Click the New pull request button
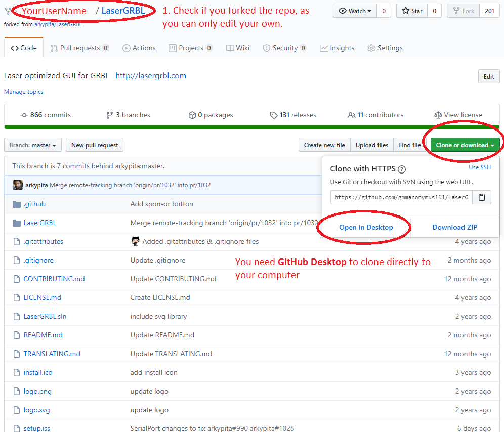The image size is (504, 432). tap(95, 145)
